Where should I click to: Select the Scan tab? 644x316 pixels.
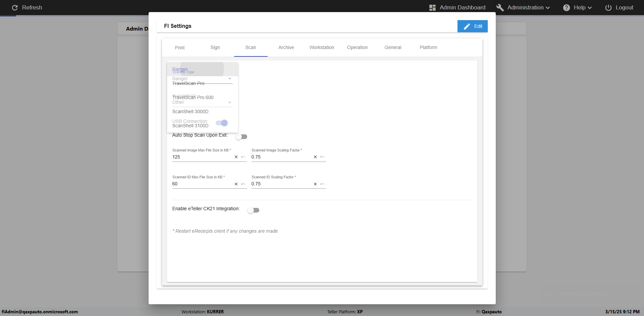click(251, 48)
